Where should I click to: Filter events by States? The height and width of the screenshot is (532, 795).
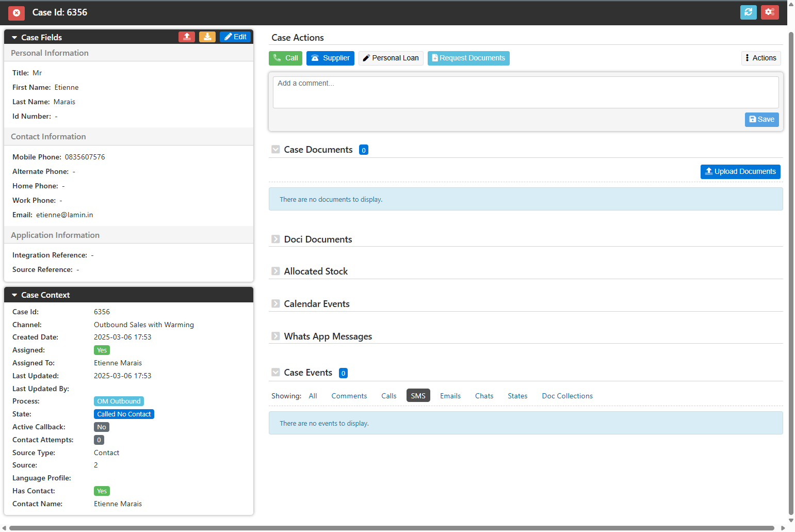click(x=517, y=396)
